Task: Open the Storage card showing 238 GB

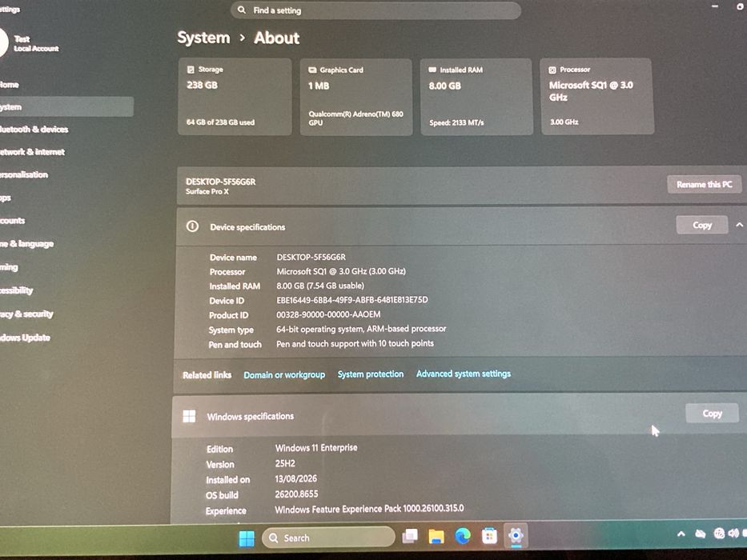Action: [x=235, y=97]
